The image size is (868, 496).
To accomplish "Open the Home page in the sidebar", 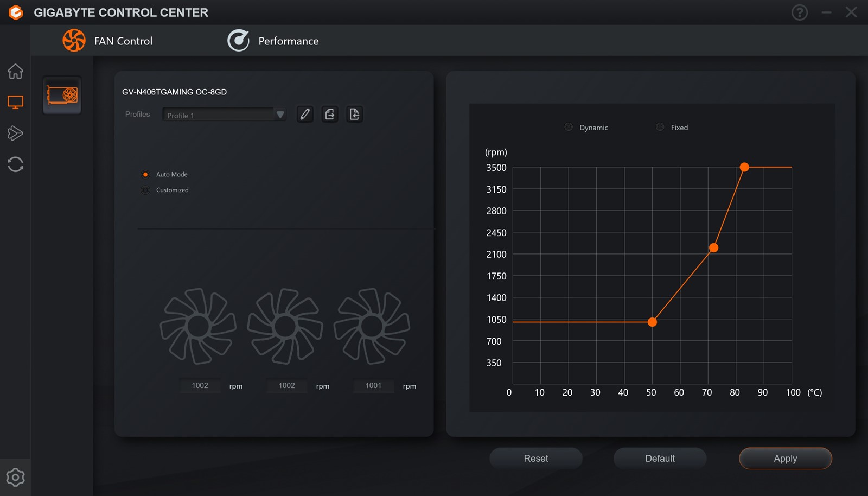I will coord(15,71).
